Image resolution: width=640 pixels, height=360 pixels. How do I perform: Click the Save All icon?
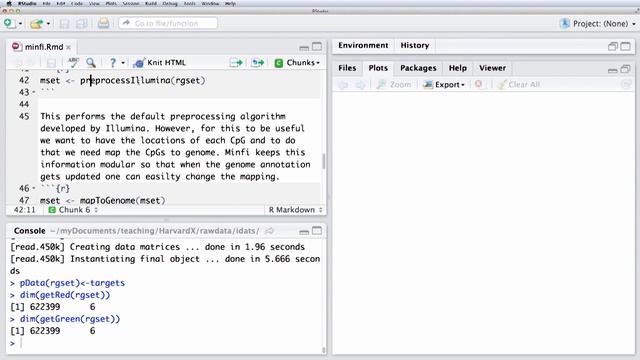pyautogui.click(x=82, y=24)
